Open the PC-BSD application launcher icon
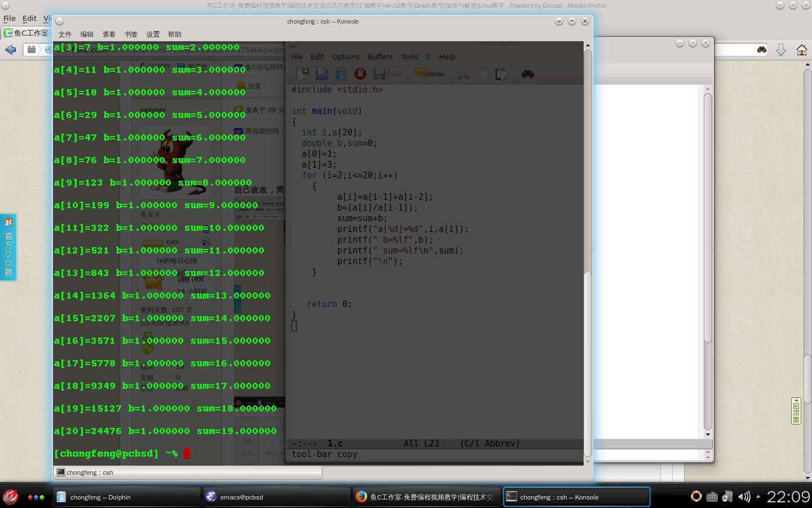Image resolution: width=812 pixels, height=508 pixels. pyautogui.click(x=11, y=497)
